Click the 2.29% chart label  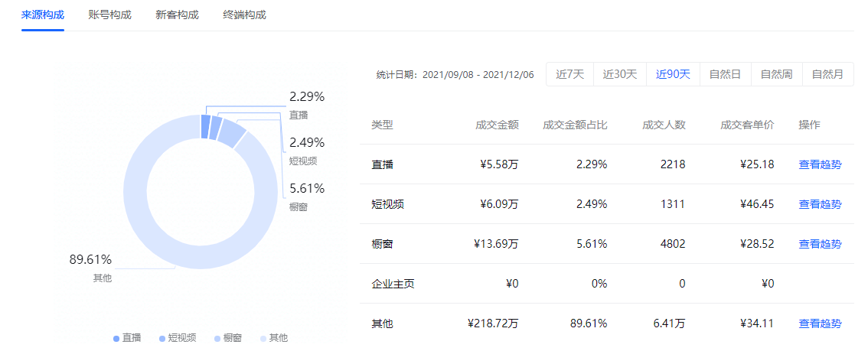point(307,97)
